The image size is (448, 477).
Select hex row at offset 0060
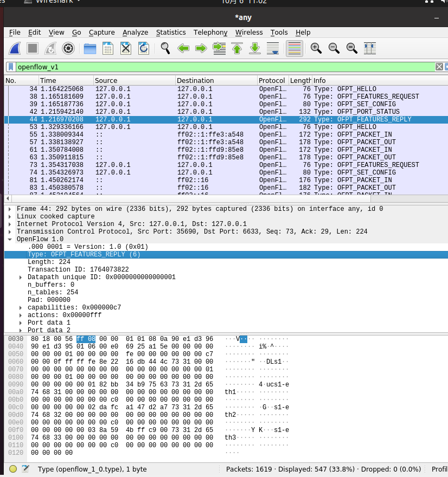click(x=149, y=362)
